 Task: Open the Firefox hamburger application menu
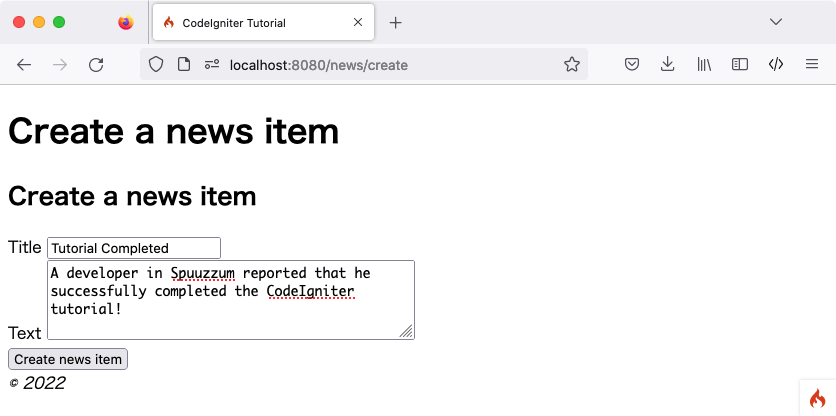pyautogui.click(x=812, y=65)
